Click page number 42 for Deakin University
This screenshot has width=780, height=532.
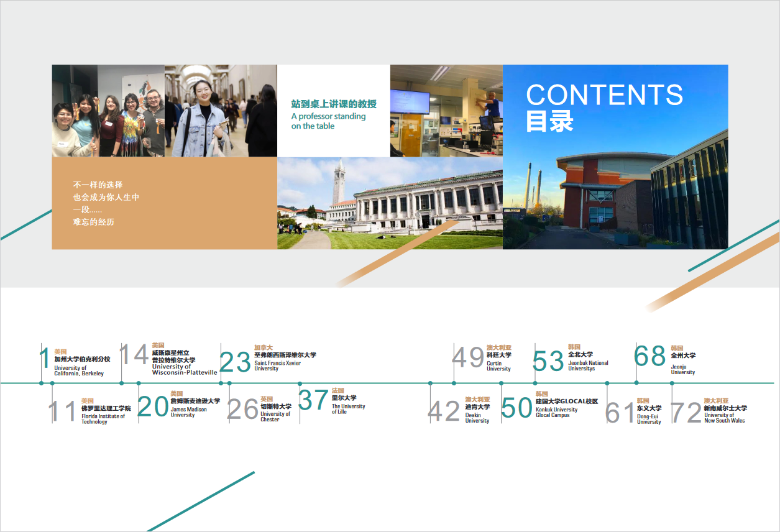click(444, 411)
